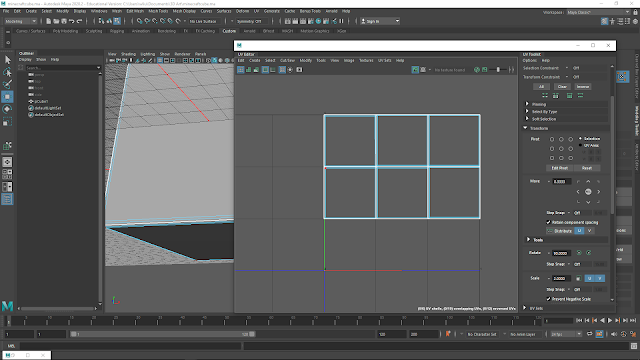The width and height of the screenshot is (640, 360).
Task: Toggle Retain component spacing checkbox
Action: point(548,222)
